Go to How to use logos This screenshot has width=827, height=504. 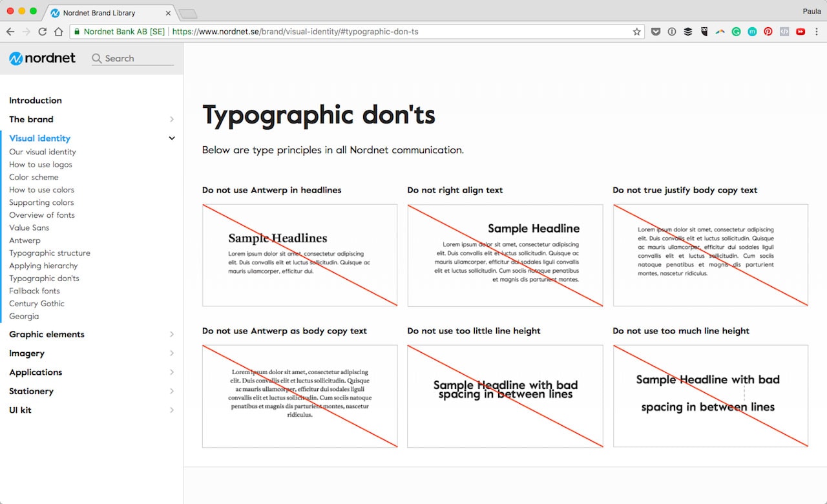click(41, 165)
